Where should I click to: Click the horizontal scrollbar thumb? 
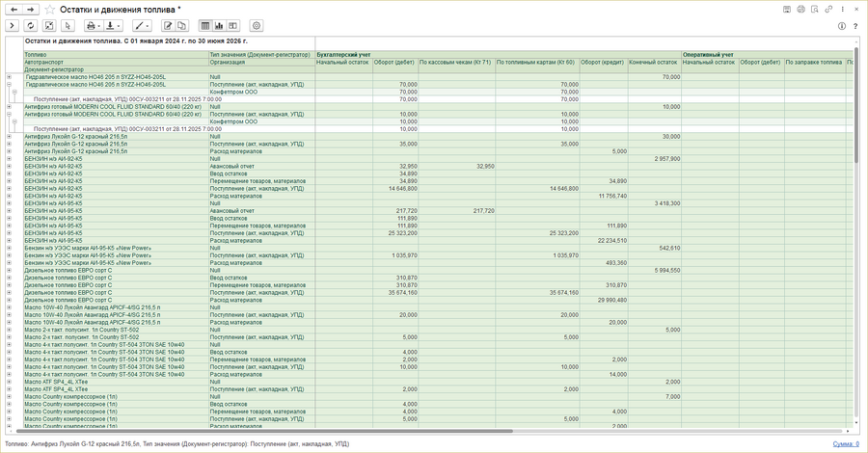point(264,431)
